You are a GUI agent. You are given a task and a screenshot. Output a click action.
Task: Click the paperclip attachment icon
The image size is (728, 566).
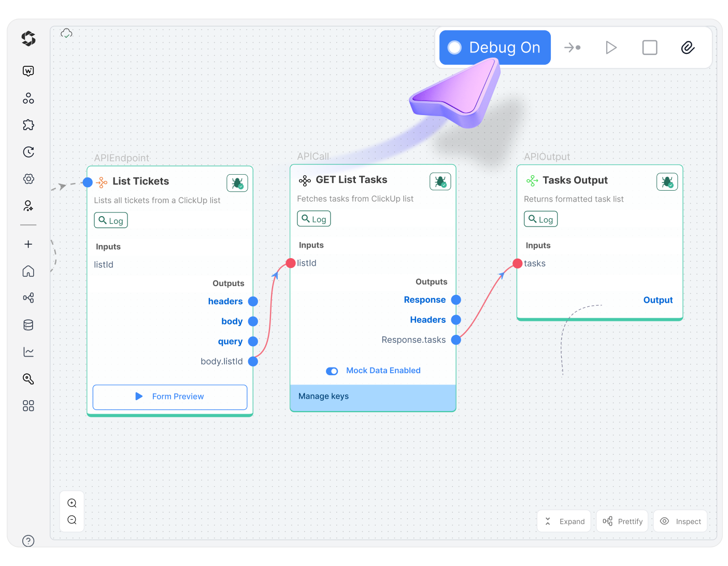pyautogui.click(x=688, y=48)
